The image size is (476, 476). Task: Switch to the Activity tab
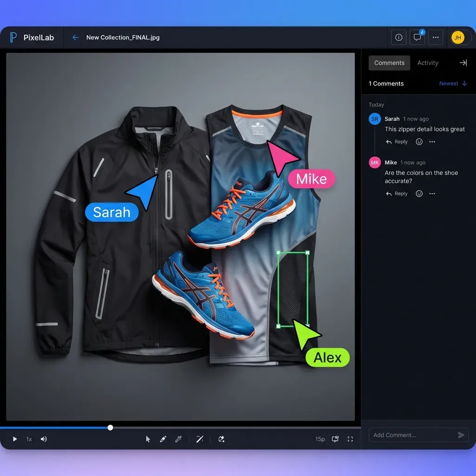(x=427, y=63)
